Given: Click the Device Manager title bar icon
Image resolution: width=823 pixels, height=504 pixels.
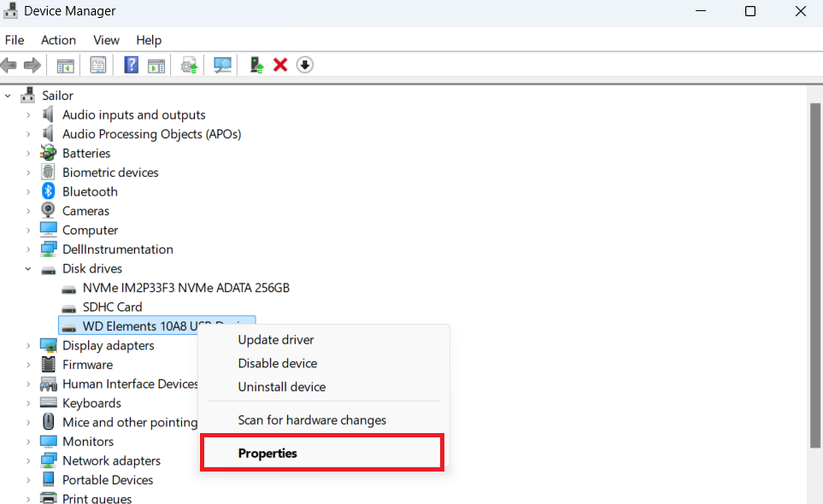Looking at the screenshot, I should [10, 10].
